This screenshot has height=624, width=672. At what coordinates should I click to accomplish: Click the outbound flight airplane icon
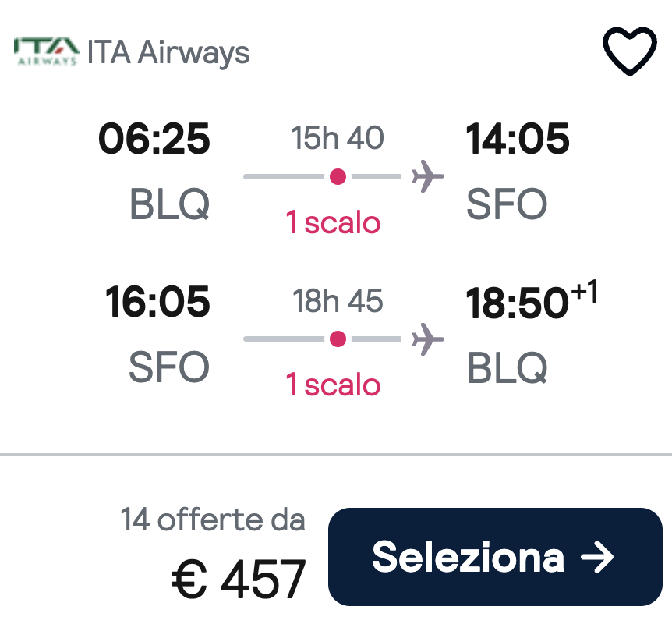point(427,176)
